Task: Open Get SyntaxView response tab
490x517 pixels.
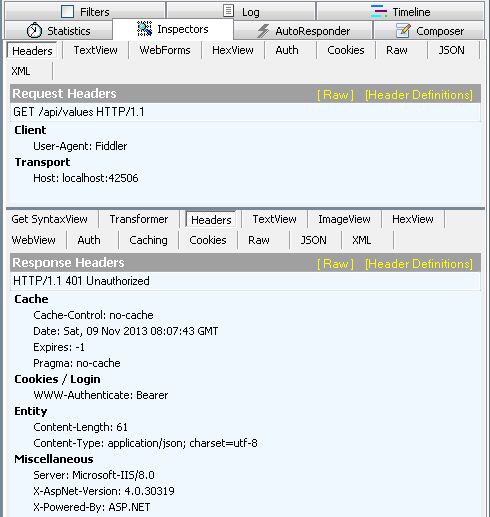Action: click(49, 219)
